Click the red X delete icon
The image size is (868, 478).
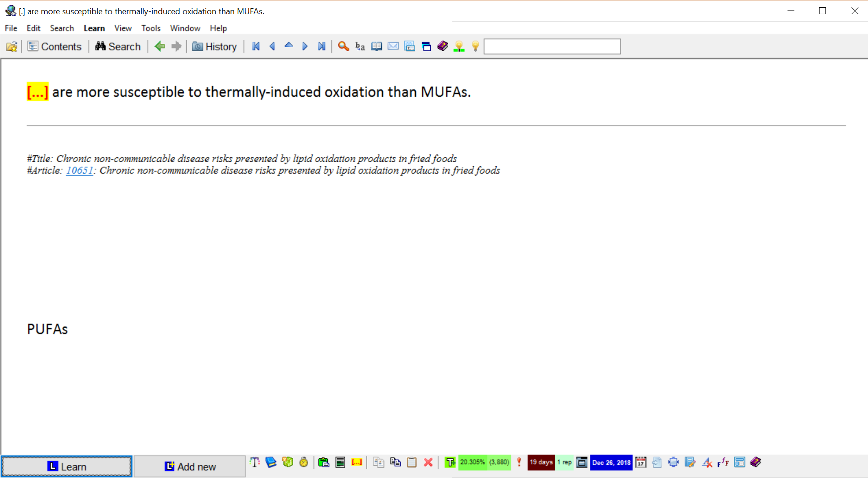click(428, 462)
